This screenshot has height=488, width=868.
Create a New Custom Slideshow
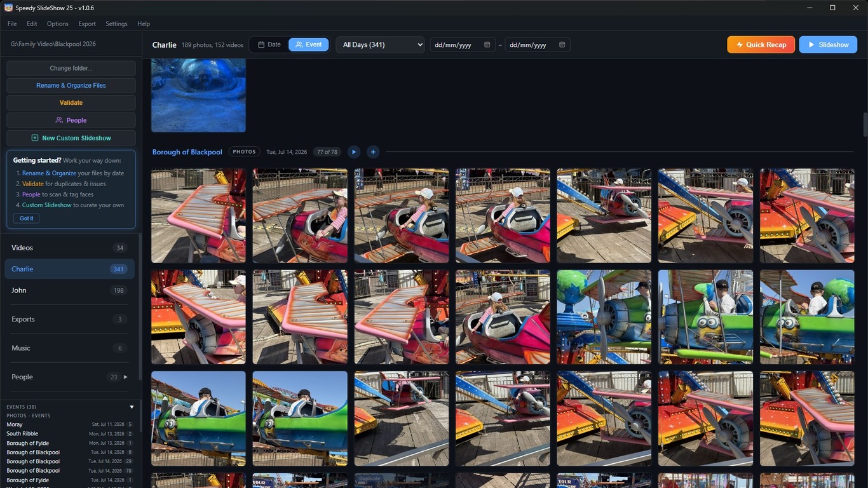tap(71, 138)
